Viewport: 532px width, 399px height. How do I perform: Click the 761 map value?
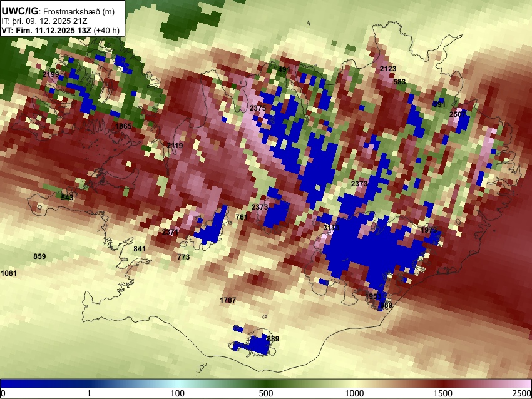click(x=242, y=217)
